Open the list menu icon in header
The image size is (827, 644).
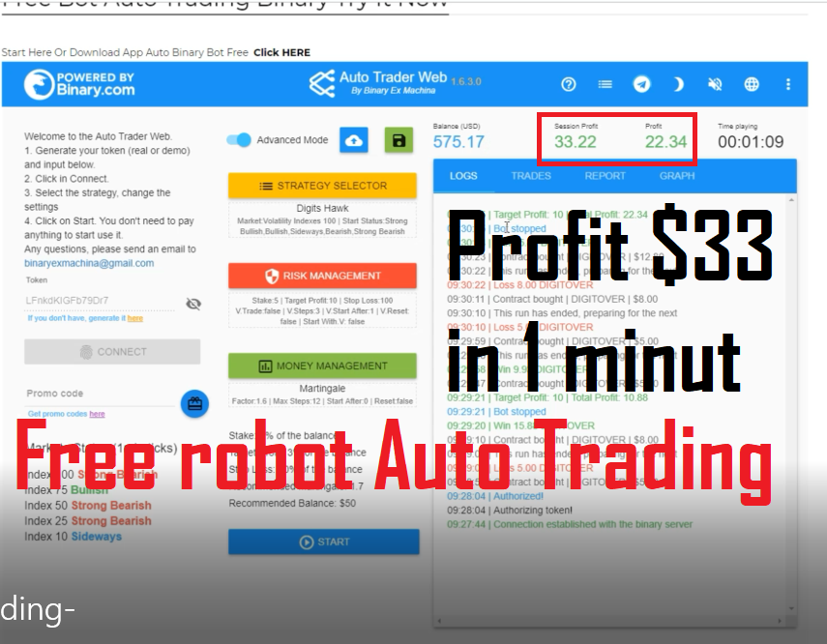click(605, 84)
